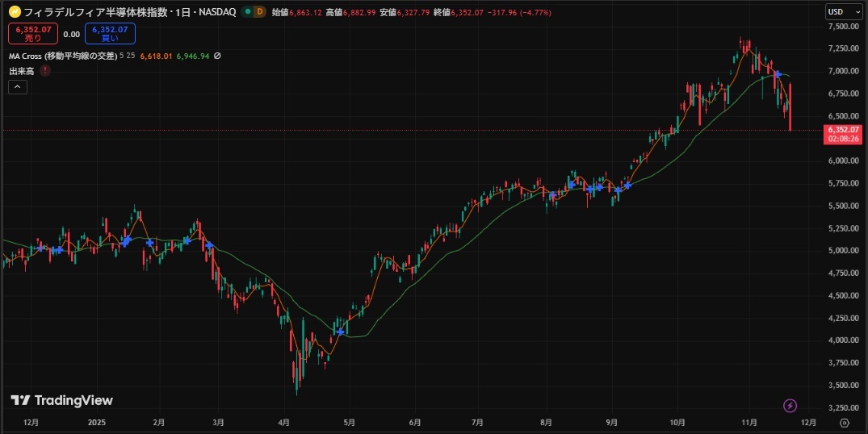Click the 10月 label on time axis
The height and width of the screenshot is (434, 868).
[x=677, y=423]
